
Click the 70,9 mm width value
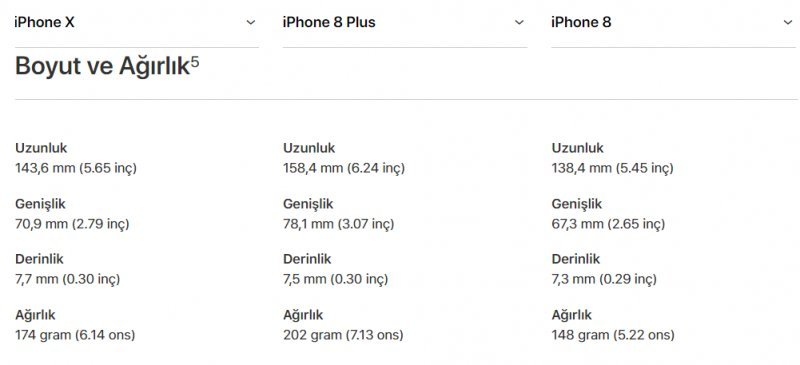click(x=72, y=224)
